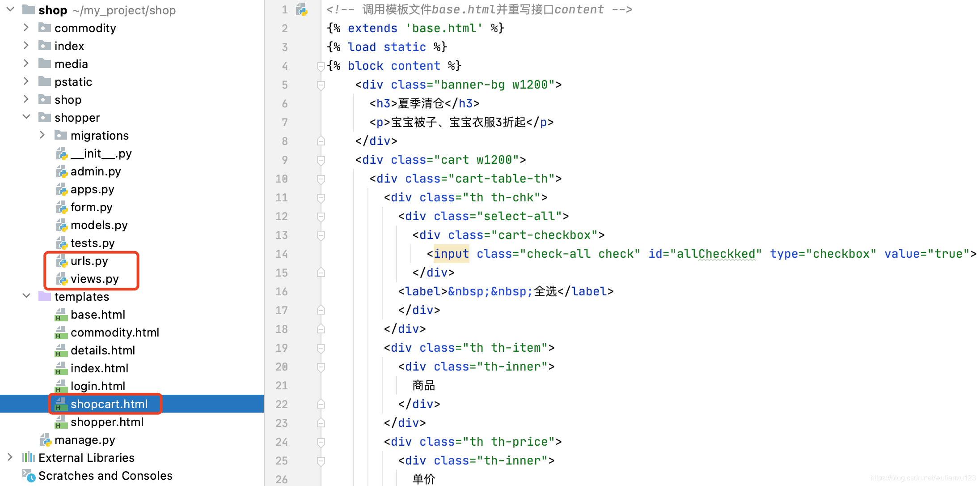
Task: Click the highlighted input tag on line 14
Action: 451,254
